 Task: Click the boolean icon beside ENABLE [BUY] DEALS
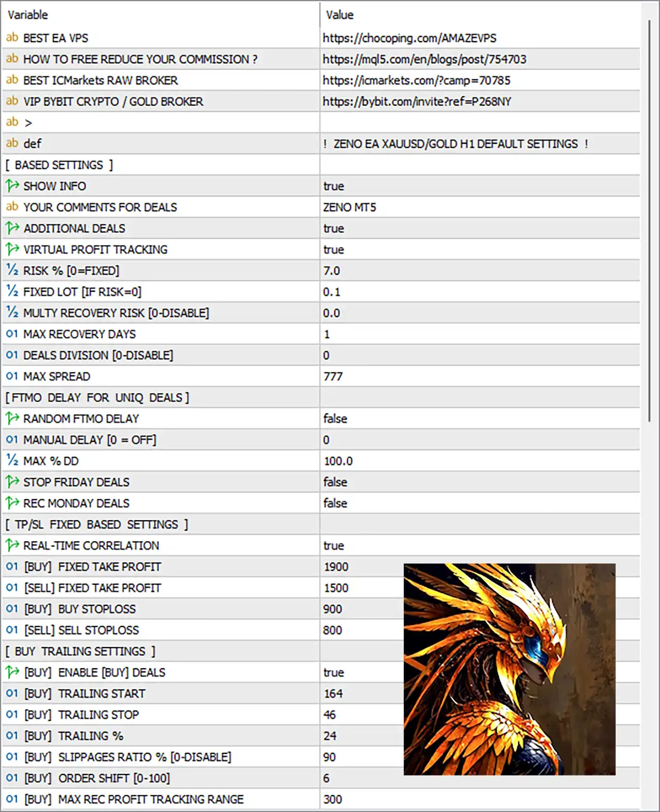point(12,672)
